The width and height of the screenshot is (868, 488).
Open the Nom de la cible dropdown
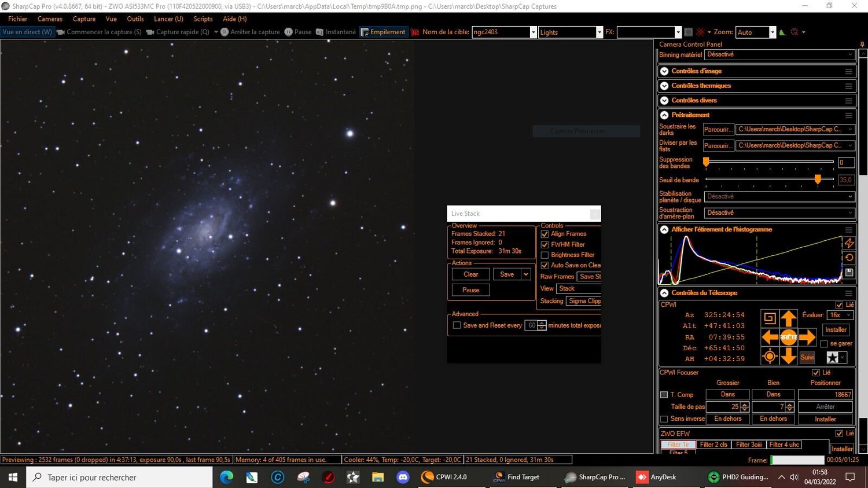click(x=533, y=32)
